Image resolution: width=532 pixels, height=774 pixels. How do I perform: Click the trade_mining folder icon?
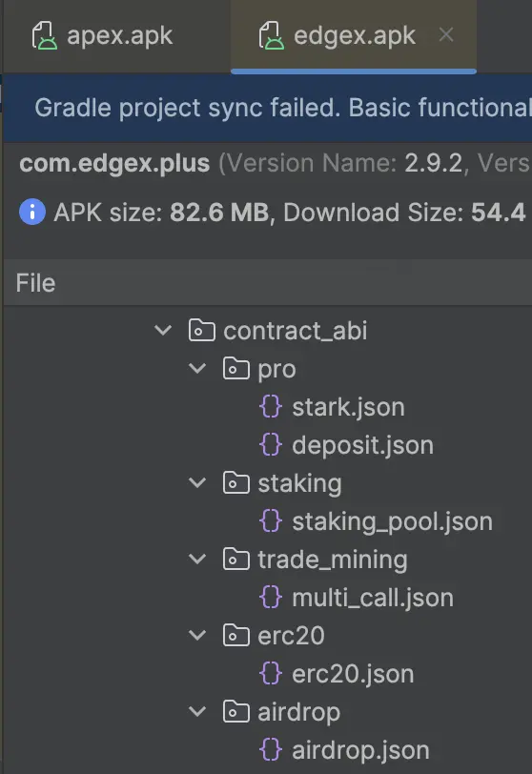pos(235,560)
